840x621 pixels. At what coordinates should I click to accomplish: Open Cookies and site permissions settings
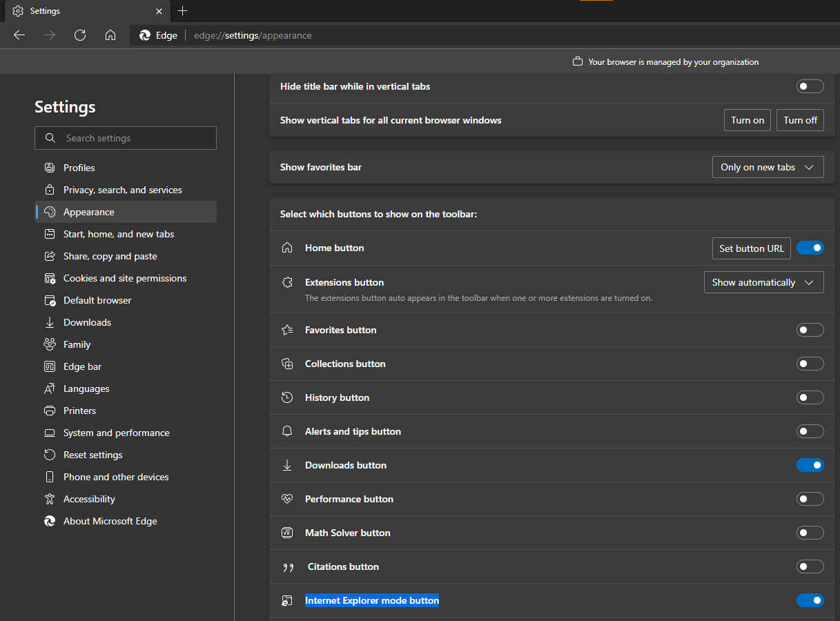coord(126,278)
